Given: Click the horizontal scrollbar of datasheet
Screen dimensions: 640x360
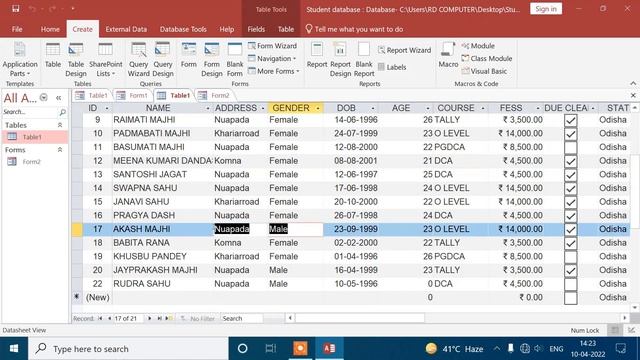Looking at the screenshot, I should [x=359, y=318].
